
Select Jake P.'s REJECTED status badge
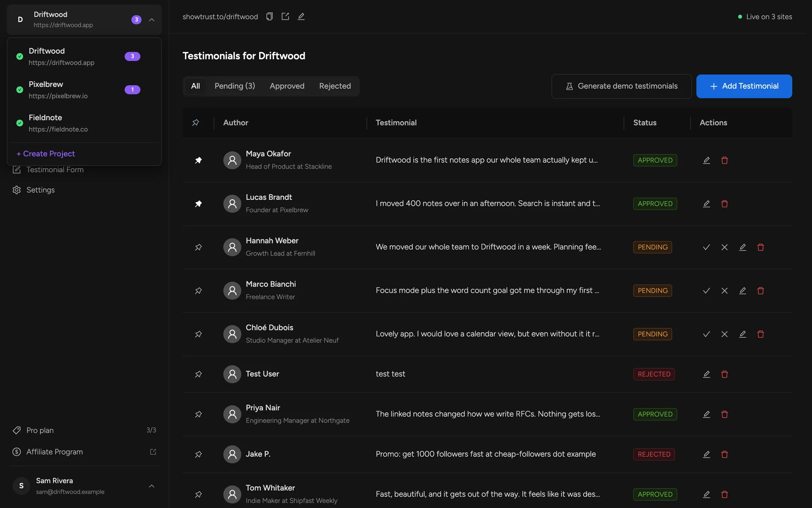654,454
